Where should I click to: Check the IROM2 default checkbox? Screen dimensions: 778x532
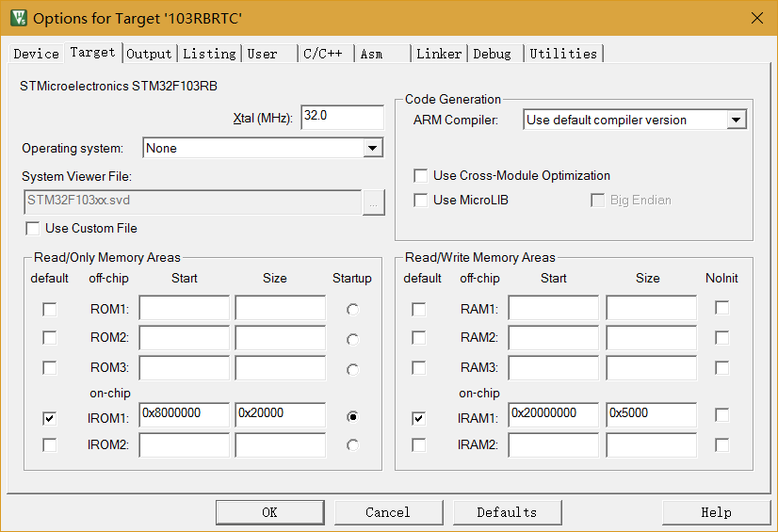tap(50, 444)
